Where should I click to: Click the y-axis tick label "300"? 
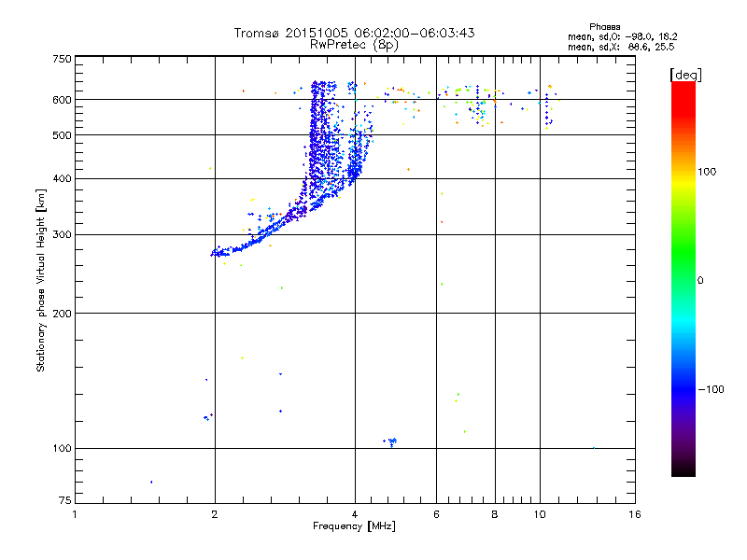click(62, 235)
